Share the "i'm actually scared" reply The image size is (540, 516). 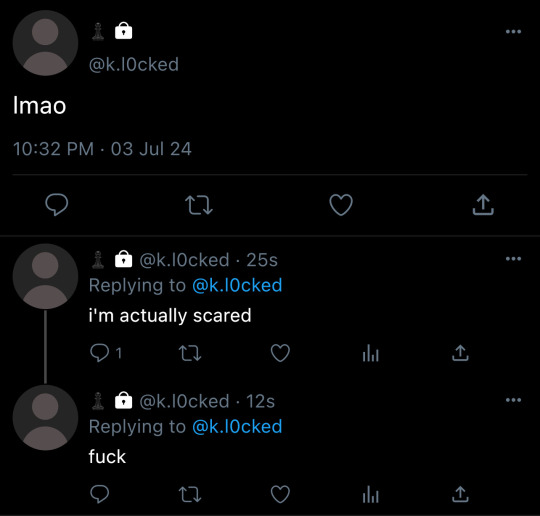[x=460, y=353]
